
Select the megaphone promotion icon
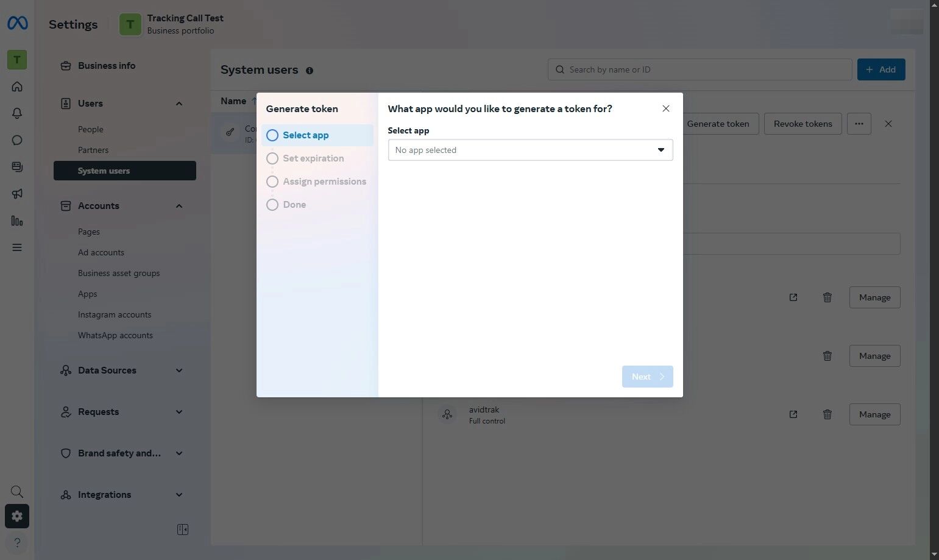(17, 193)
